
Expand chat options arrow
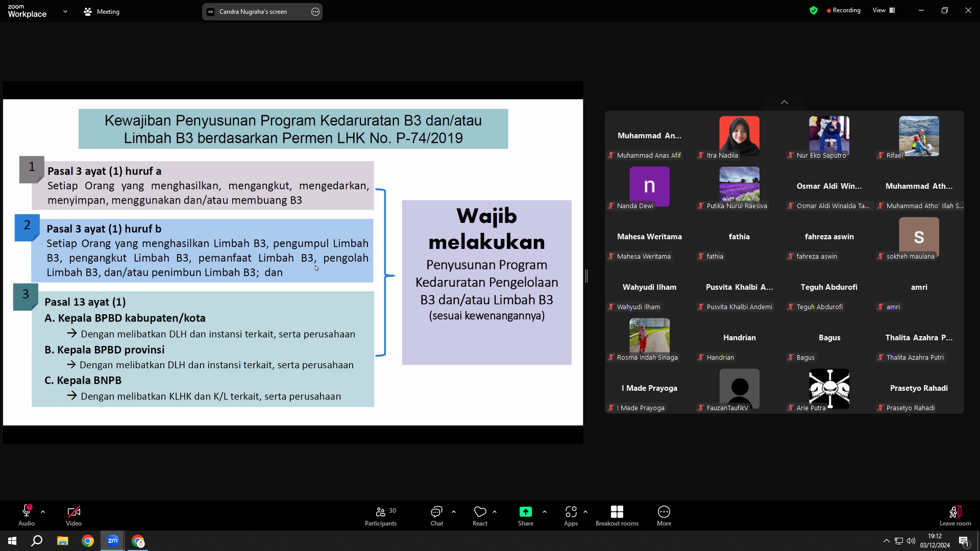(x=454, y=512)
